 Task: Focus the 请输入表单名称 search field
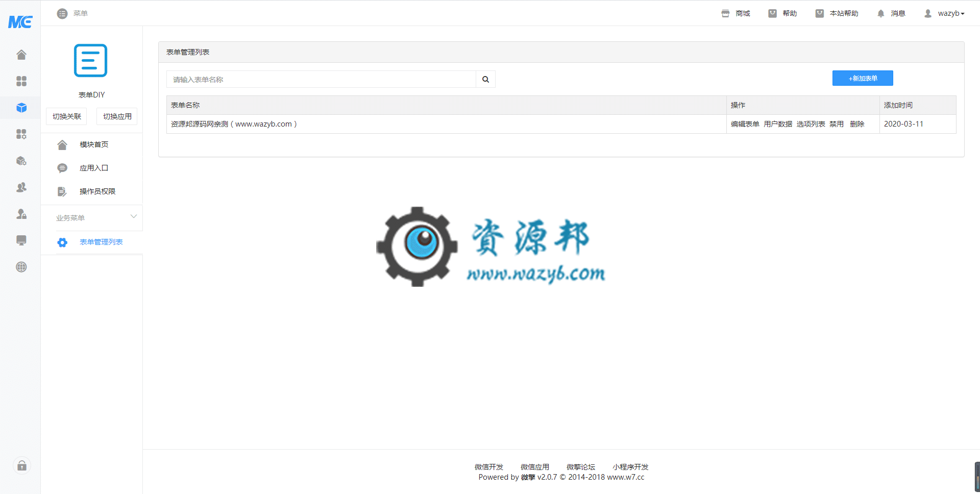[321, 79]
